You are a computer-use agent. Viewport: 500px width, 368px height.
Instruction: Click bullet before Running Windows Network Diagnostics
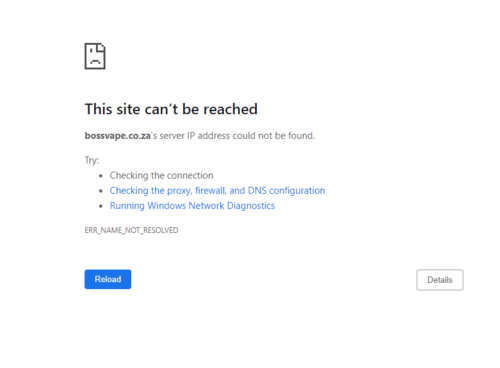[101, 206]
